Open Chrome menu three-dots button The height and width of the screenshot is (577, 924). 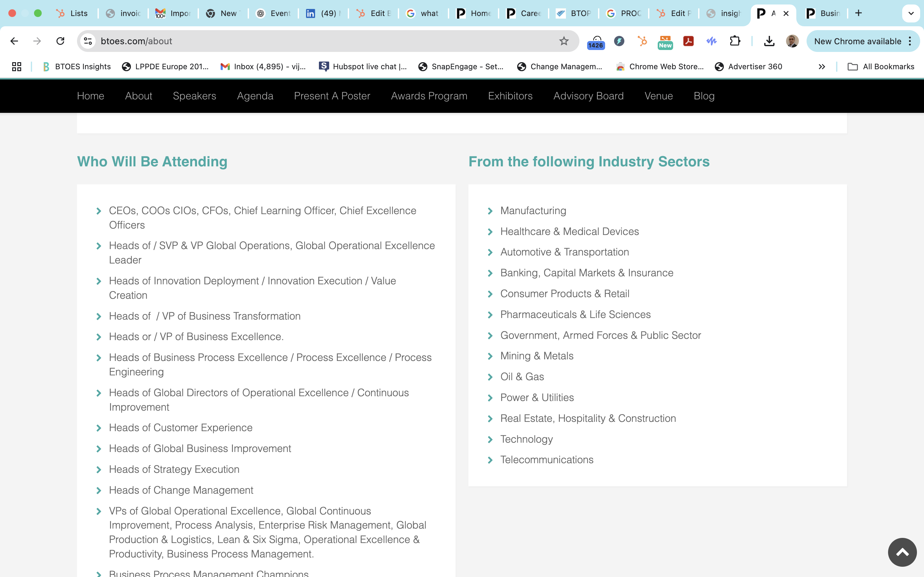coord(910,41)
